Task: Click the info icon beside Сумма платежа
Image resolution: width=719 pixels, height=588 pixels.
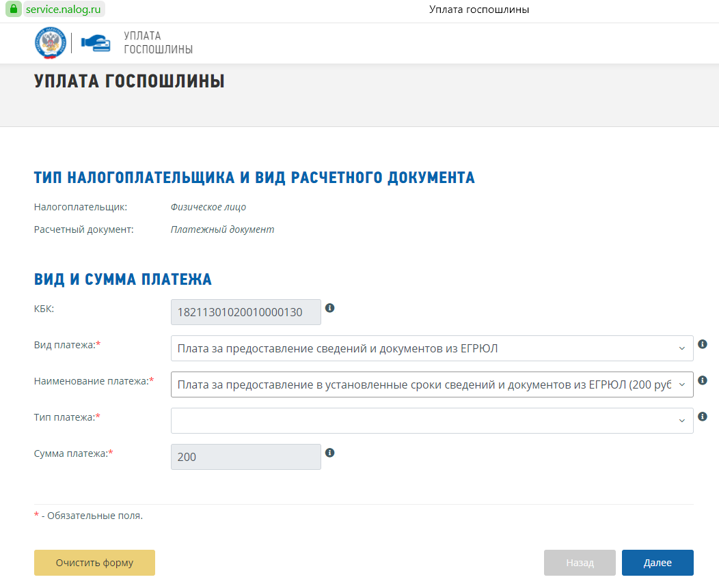Action: [330, 451]
